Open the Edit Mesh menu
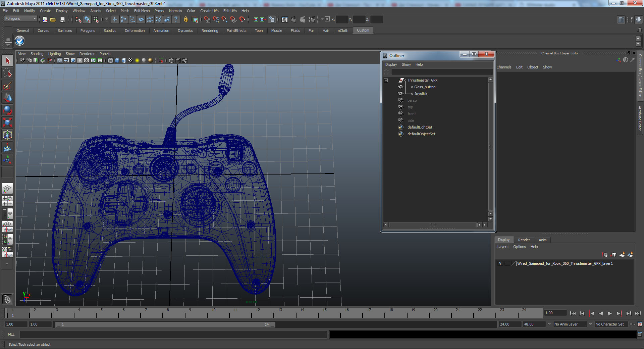 point(142,11)
